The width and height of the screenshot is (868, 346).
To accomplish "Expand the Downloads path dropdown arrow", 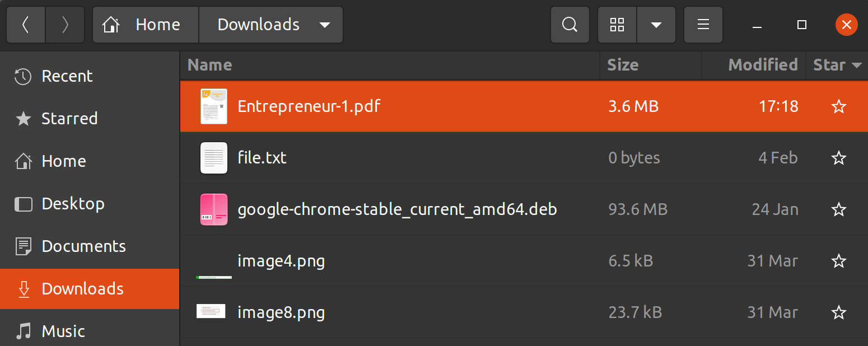I will click(324, 25).
